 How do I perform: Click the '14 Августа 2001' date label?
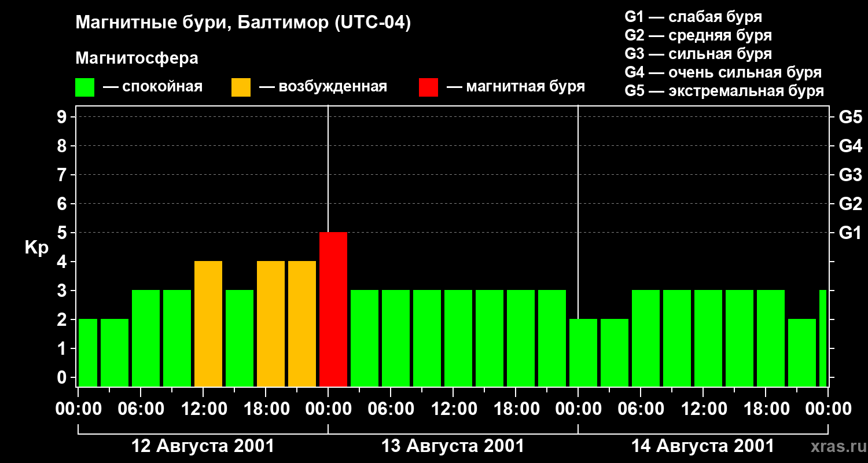(x=703, y=446)
